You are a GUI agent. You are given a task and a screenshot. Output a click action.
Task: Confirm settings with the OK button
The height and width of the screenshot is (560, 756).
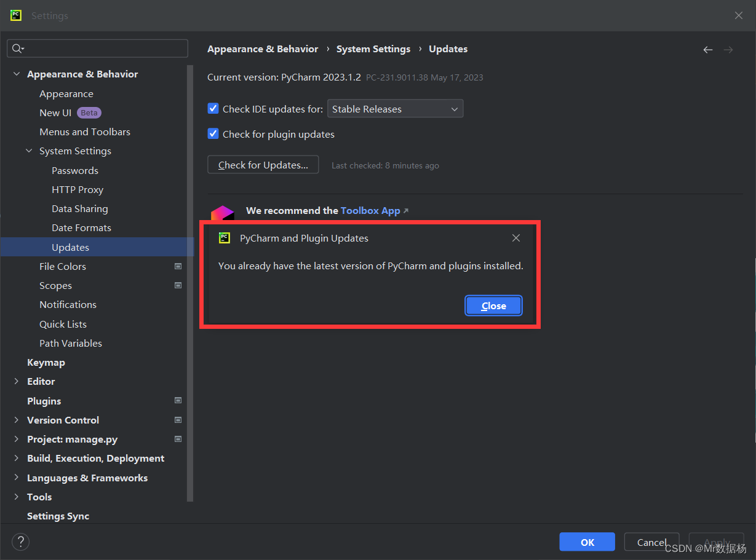click(x=587, y=542)
